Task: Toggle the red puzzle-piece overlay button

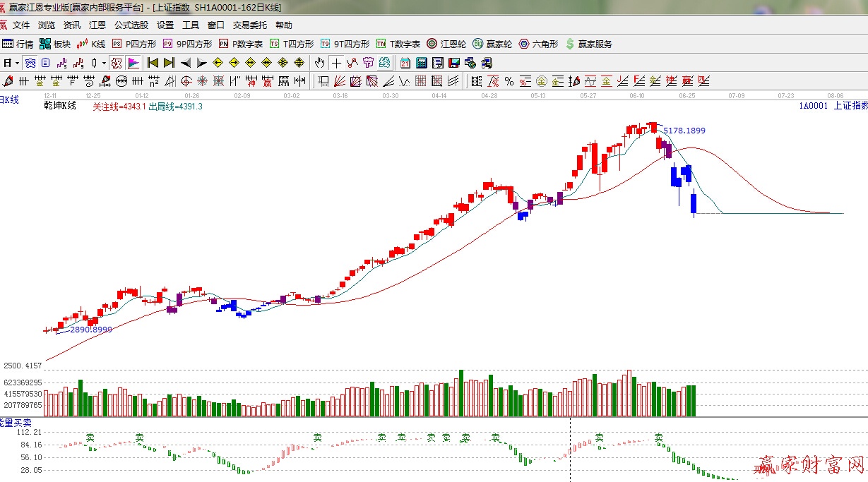Action: coord(117,63)
